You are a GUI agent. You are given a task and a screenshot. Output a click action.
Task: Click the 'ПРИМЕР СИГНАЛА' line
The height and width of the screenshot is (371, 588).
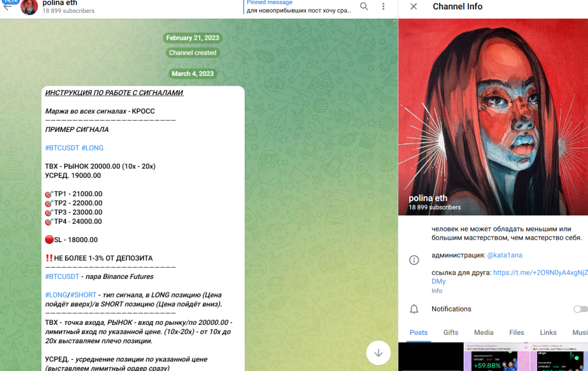coord(77,129)
